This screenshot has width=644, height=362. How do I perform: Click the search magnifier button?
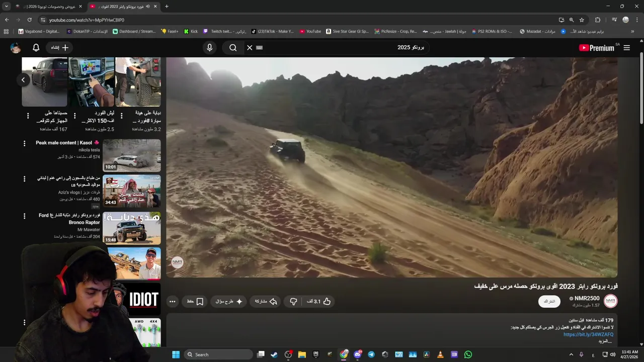click(x=233, y=48)
